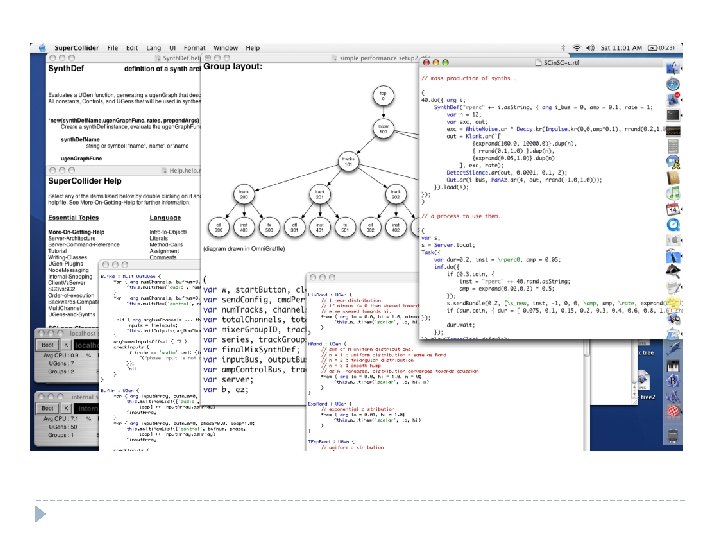Click the internal server name field
Screen dimensions: 720x540
pos(87,408)
